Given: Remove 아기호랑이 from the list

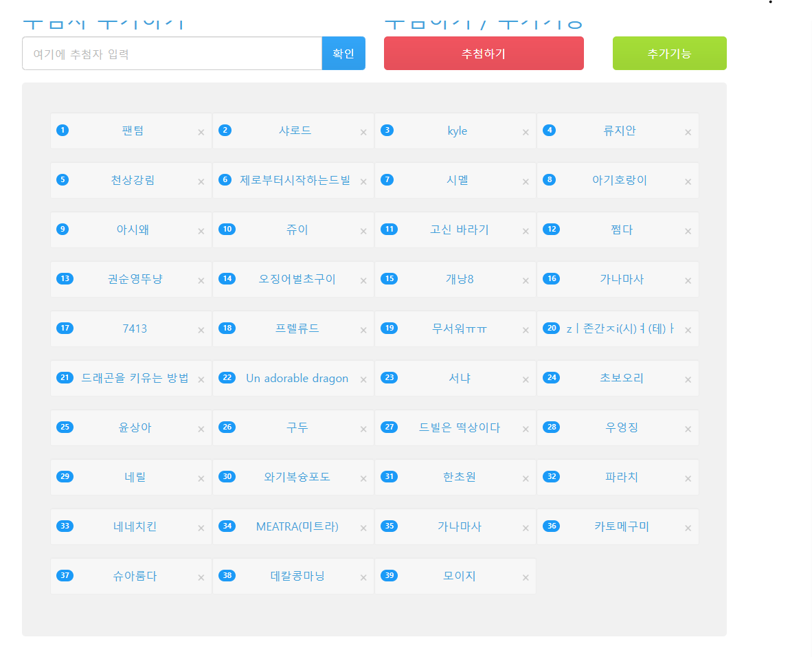Looking at the screenshot, I should pos(688,182).
